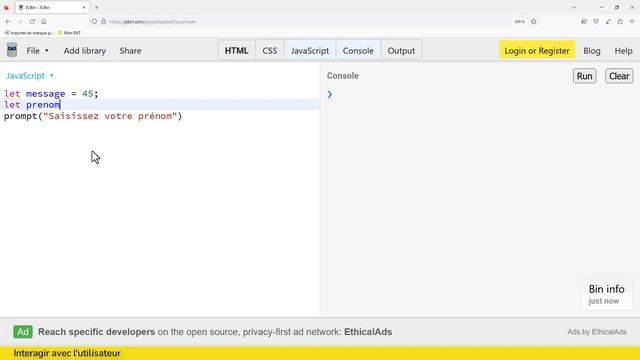Click the 'let message = 45;' code line
Image resolution: width=640 pixels, height=360 pixels.
(51, 93)
